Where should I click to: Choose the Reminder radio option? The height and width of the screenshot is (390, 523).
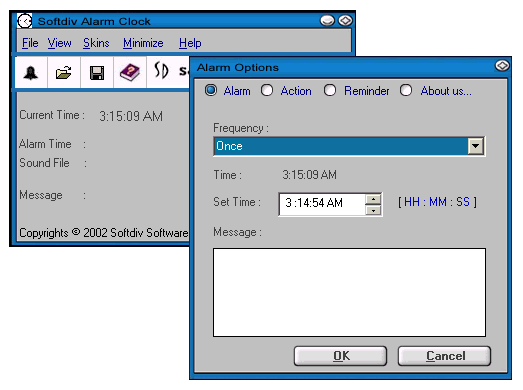click(x=330, y=90)
